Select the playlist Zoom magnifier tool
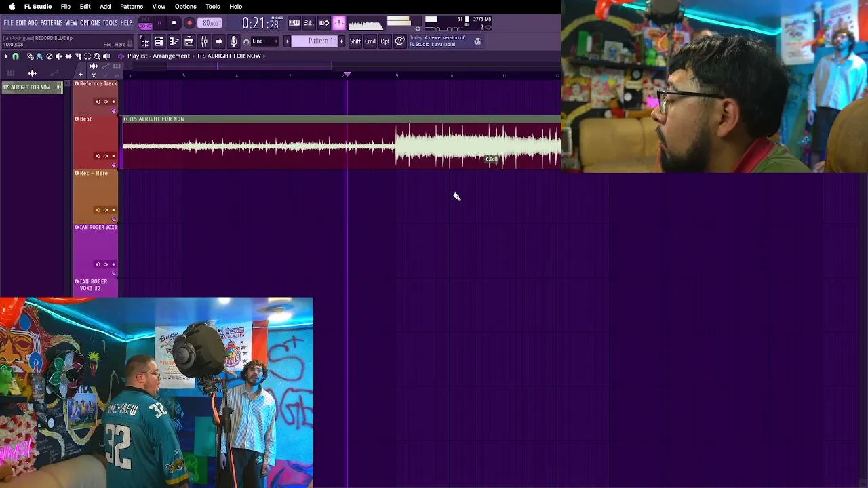 tap(97, 56)
